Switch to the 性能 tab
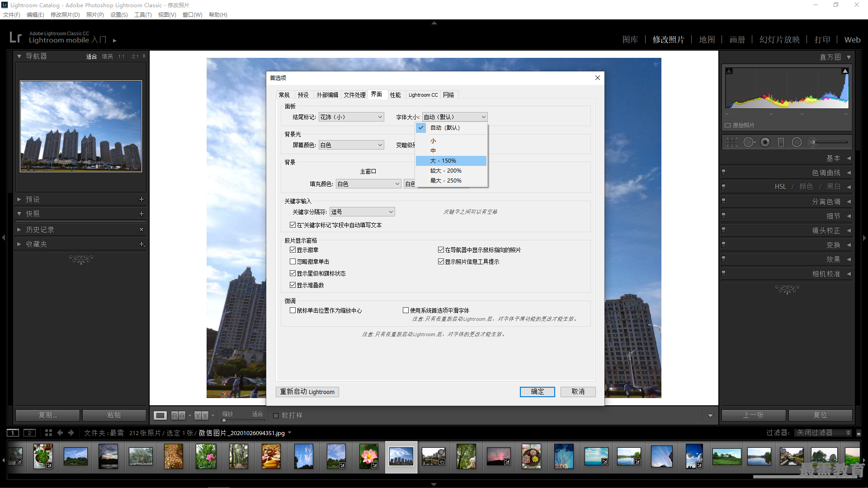The image size is (868, 488). click(395, 95)
